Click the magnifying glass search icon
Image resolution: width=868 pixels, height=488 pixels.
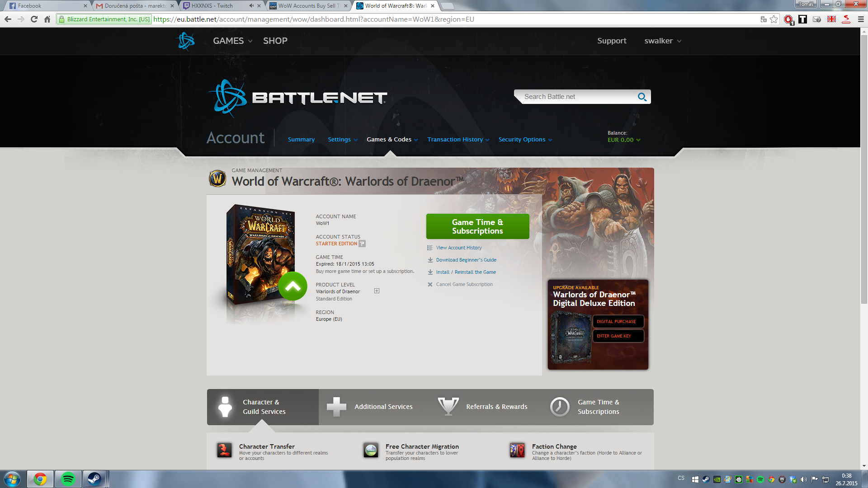click(x=642, y=97)
